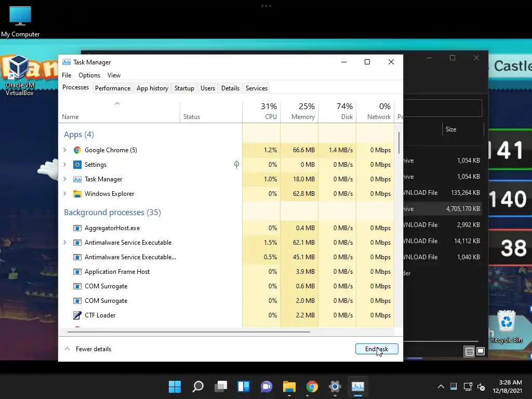Click the Apps (4) group heading
Viewport: 532px width, 399px height.
click(79, 135)
